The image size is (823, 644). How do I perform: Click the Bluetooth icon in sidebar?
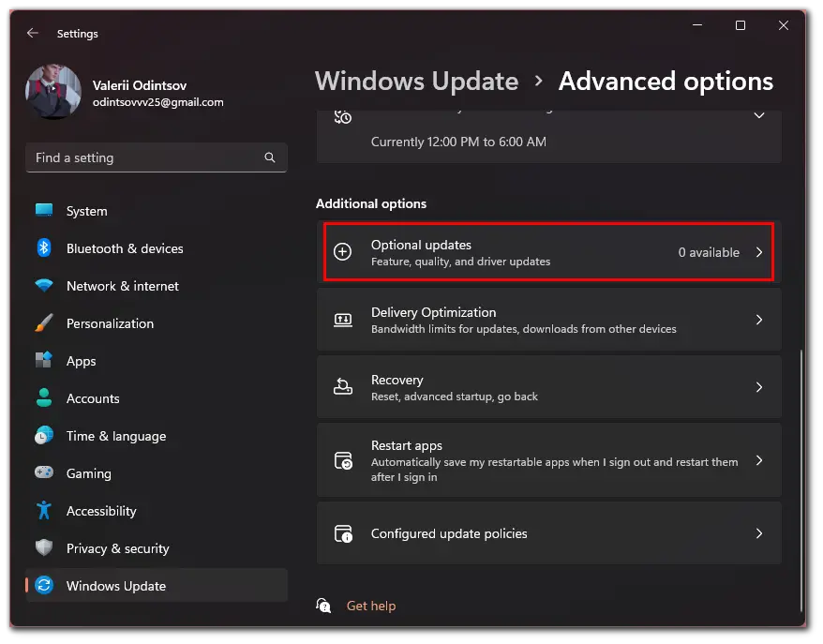(x=44, y=247)
